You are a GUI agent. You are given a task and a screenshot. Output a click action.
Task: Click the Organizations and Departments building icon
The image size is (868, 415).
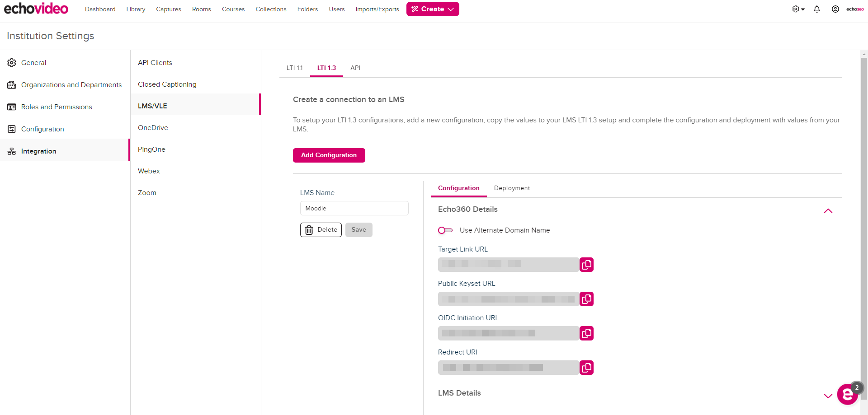pyautogui.click(x=12, y=85)
